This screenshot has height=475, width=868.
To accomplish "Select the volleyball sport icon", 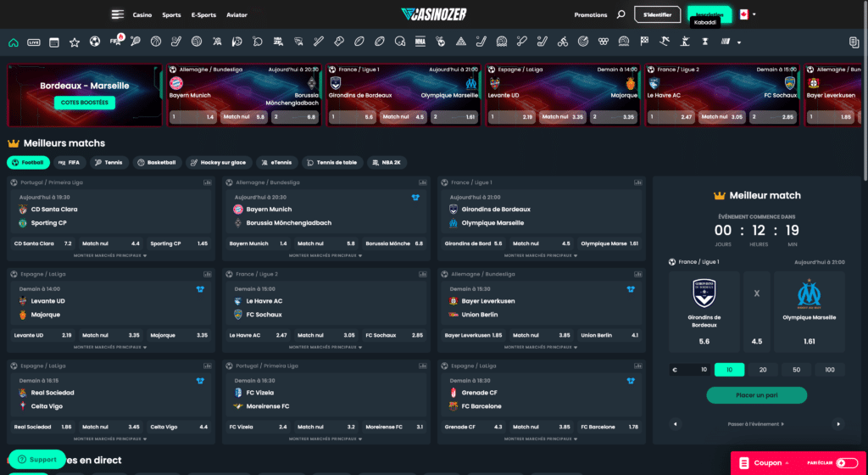I will coord(197,42).
